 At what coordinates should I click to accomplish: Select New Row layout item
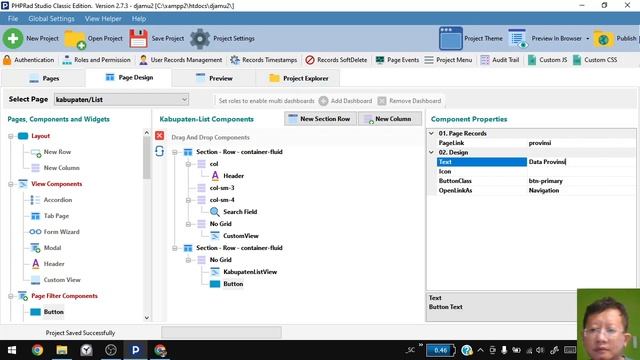57,152
